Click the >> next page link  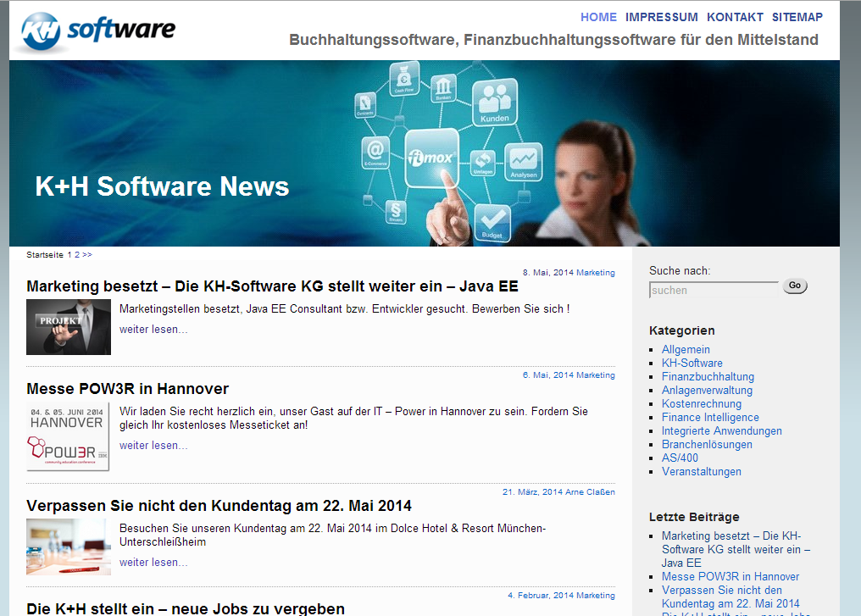[87, 255]
